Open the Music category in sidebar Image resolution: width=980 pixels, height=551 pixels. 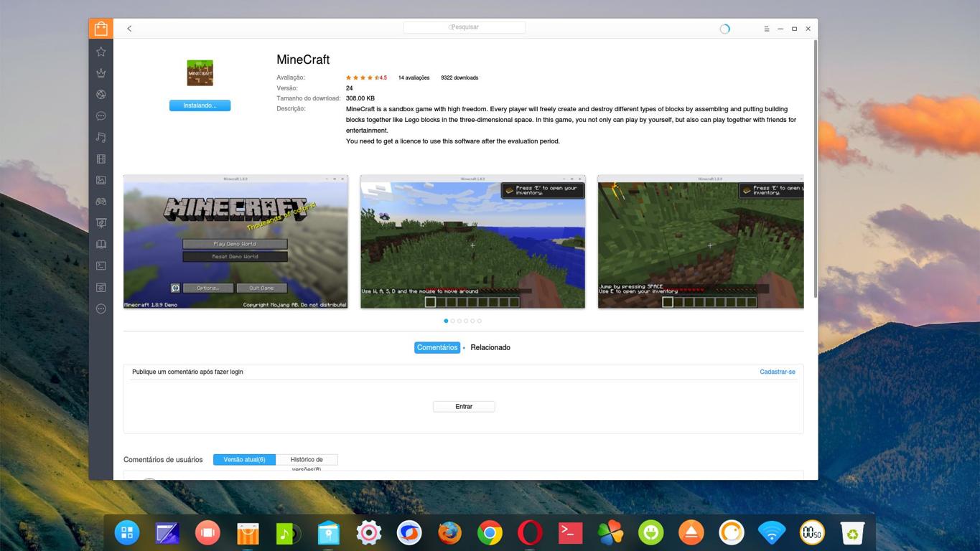pos(101,137)
